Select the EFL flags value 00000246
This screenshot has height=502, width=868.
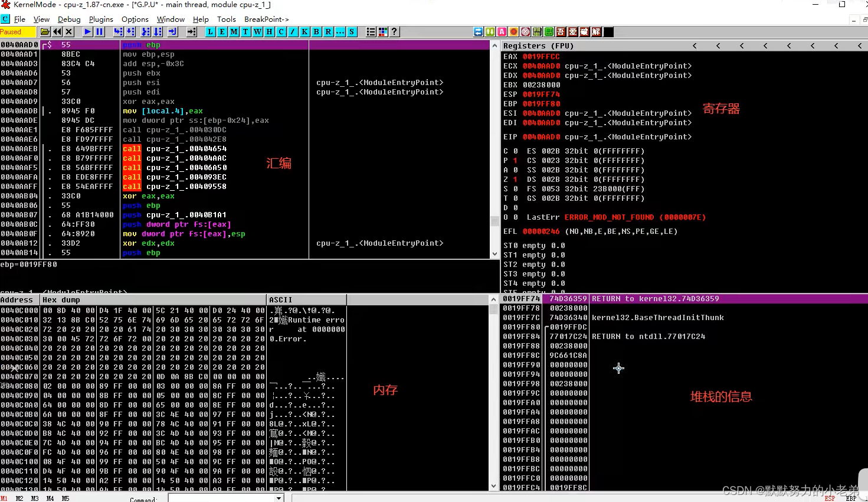coord(541,232)
